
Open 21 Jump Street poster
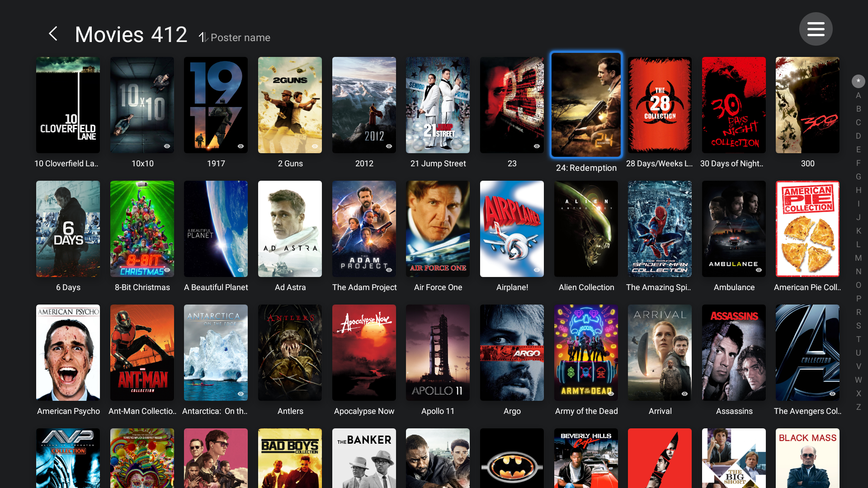[x=438, y=105]
